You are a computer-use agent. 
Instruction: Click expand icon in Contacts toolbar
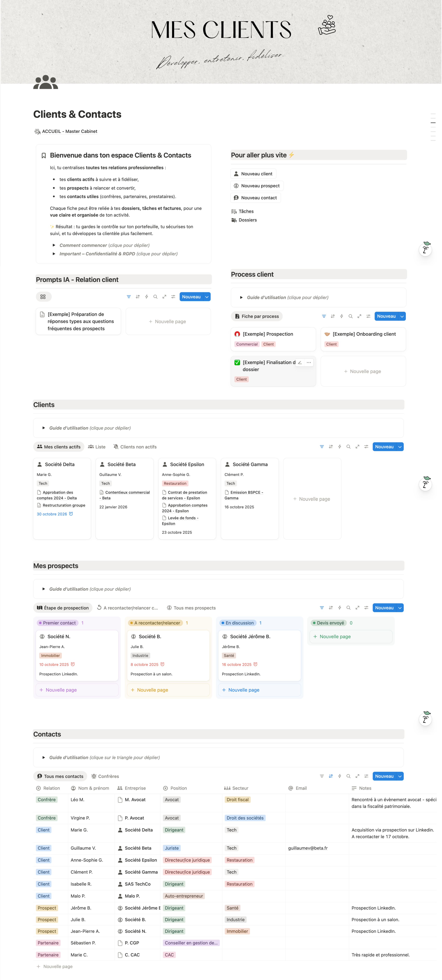tap(358, 776)
